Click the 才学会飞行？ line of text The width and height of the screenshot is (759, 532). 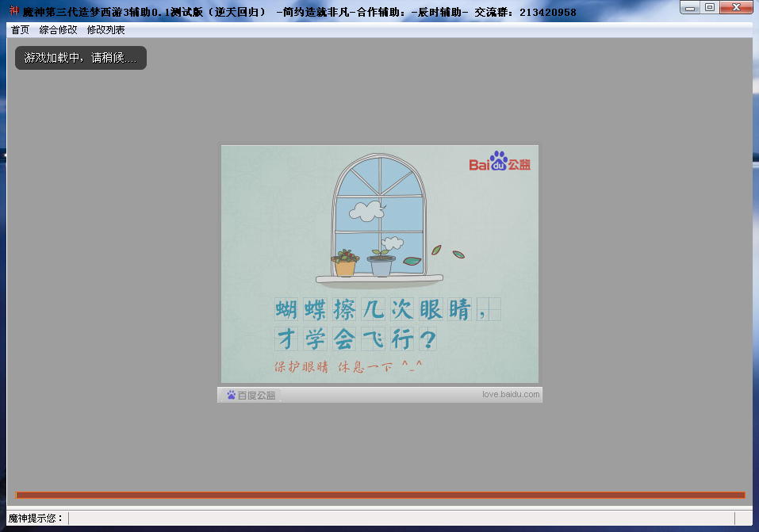coord(356,339)
